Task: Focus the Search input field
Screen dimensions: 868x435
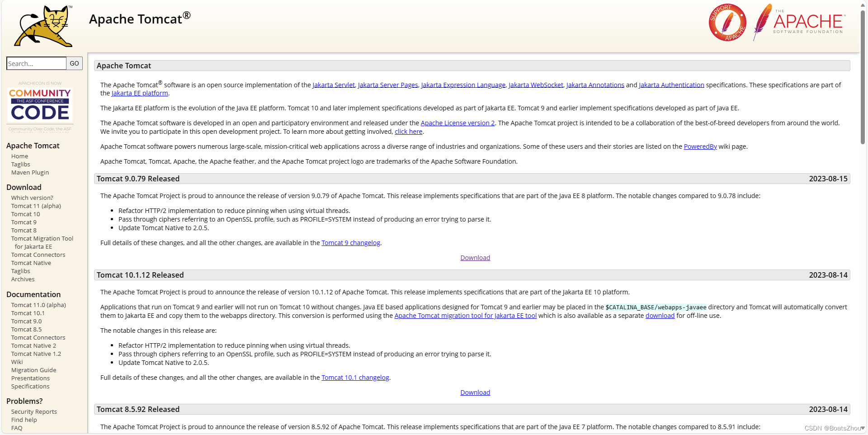Action: click(37, 63)
